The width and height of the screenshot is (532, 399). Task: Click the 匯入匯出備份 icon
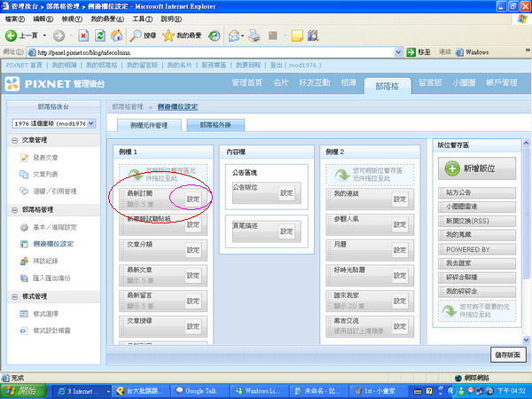[24, 278]
